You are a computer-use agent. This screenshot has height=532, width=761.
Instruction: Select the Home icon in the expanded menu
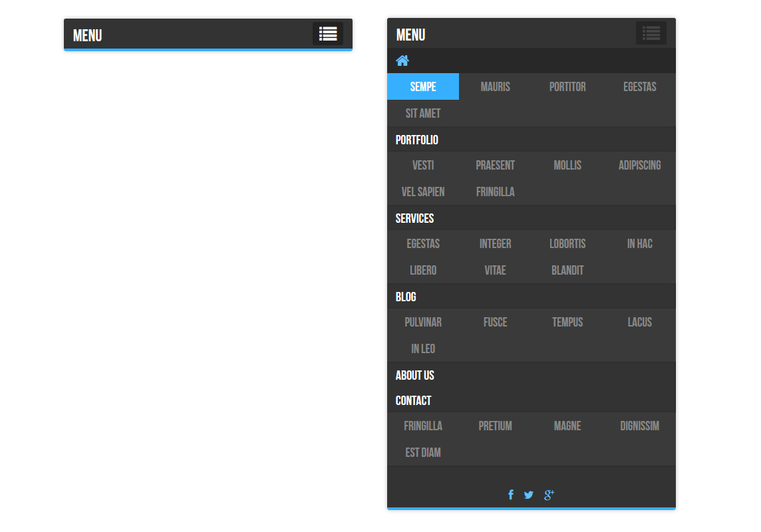click(402, 60)
